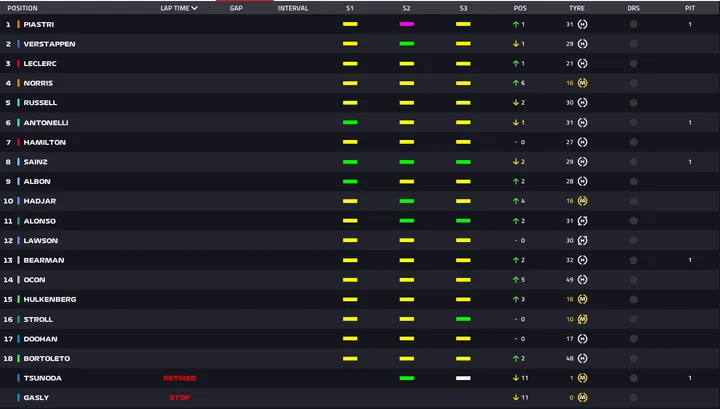Click the S2 column header
The height and width of the screenshot is (409, 720).
[x=406, y=8]
